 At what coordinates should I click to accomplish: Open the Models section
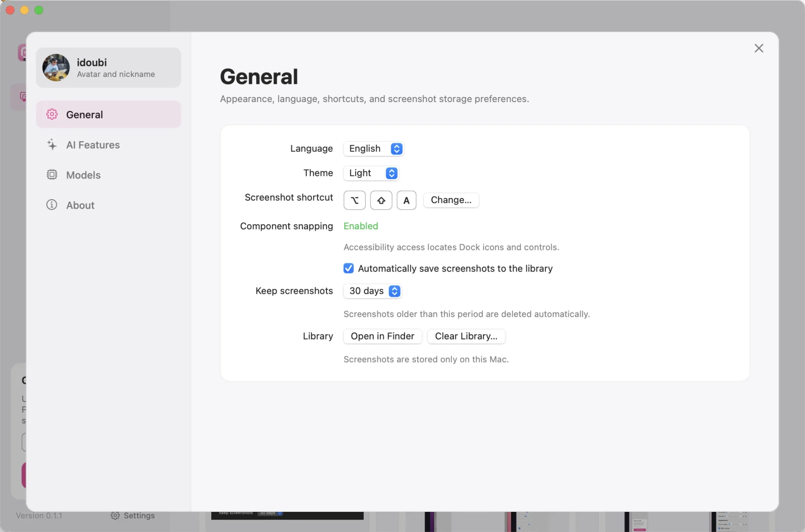108,175
